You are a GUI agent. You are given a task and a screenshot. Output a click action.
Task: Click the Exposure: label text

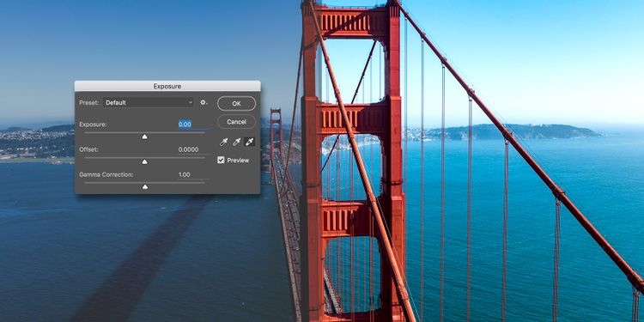point(93,125)
